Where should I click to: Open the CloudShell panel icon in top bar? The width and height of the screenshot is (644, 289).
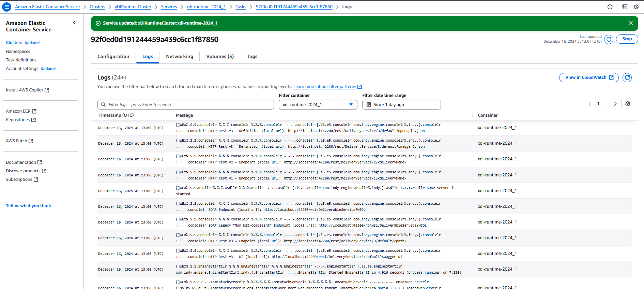point(625,7)
